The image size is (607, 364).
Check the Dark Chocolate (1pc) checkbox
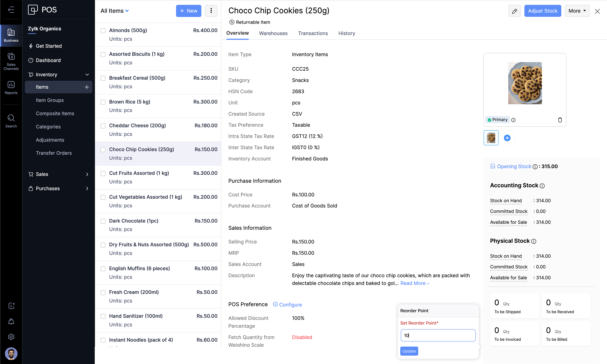tap(103, 221)
